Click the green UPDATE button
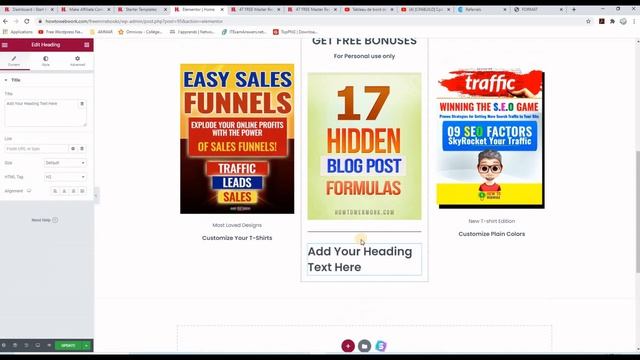 (69, 345)
